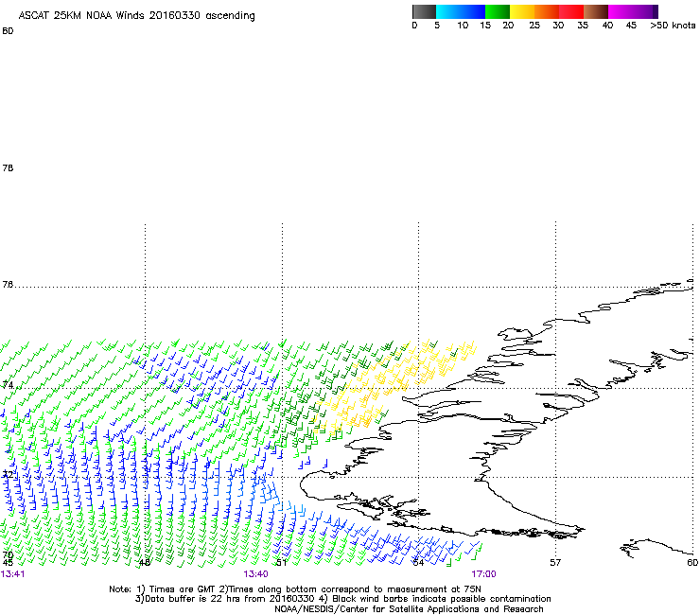Click the '>50 knots' legend label

click(x=673, y=26)
